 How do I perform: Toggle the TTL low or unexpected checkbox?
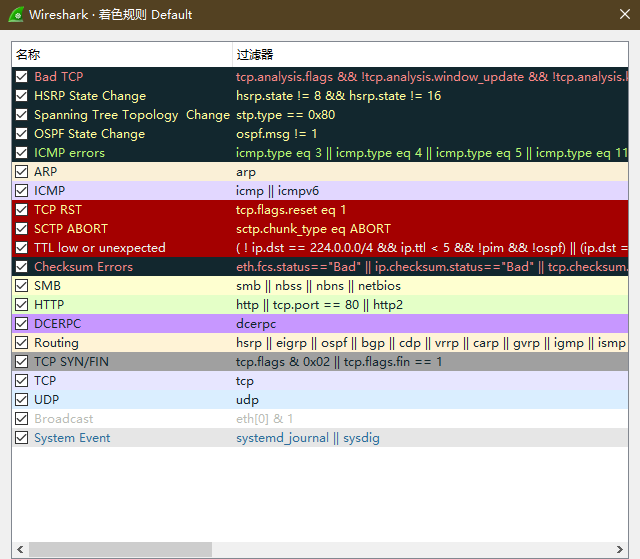21,248
